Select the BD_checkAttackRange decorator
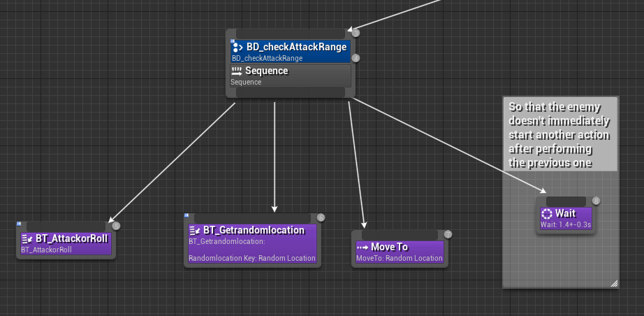 291,52
